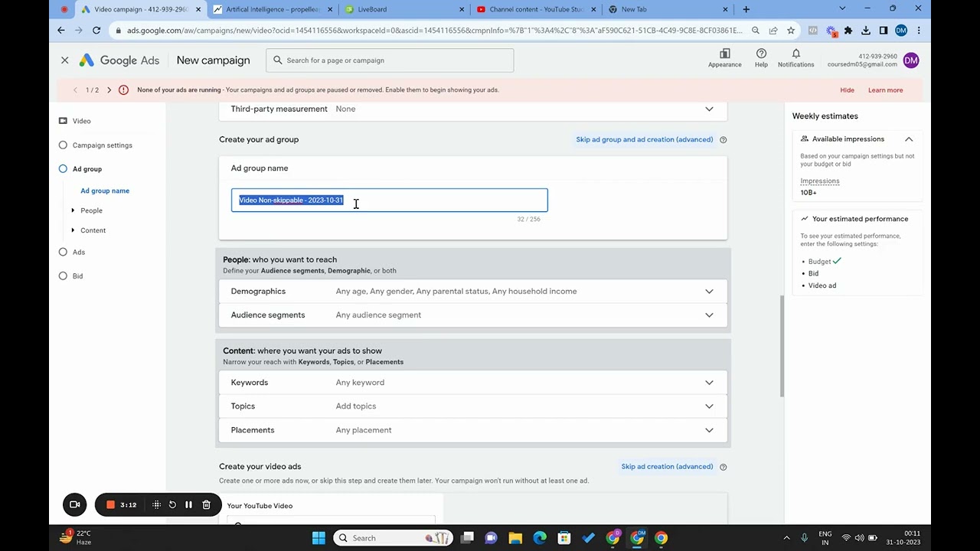Image resolution: width=980 pixels, height=551 pixels.
Task: Open browser extensions puzzle icon
Action: tap(848, 31)
